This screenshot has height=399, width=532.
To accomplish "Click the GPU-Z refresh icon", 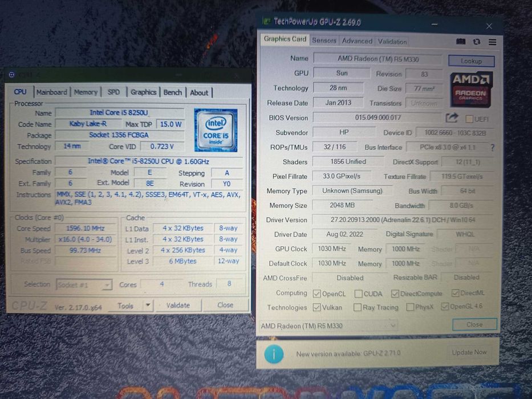I will coord(477,42).
